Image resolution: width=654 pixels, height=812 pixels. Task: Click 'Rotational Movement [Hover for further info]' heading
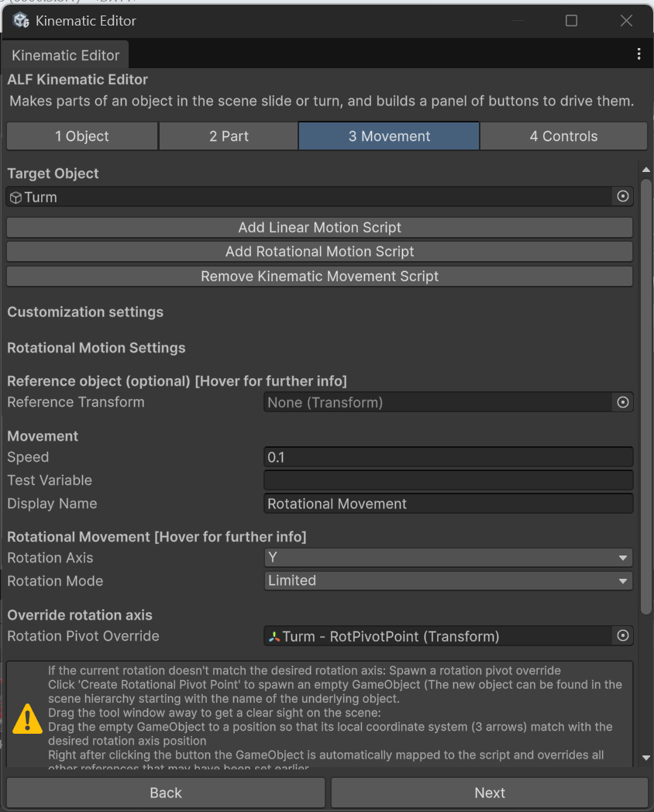[157, 536]
